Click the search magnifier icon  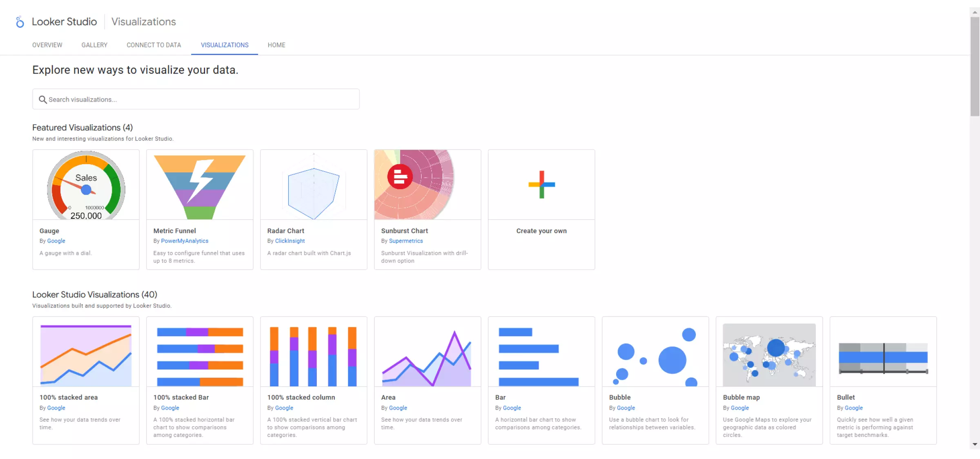(x=42, y=99)
